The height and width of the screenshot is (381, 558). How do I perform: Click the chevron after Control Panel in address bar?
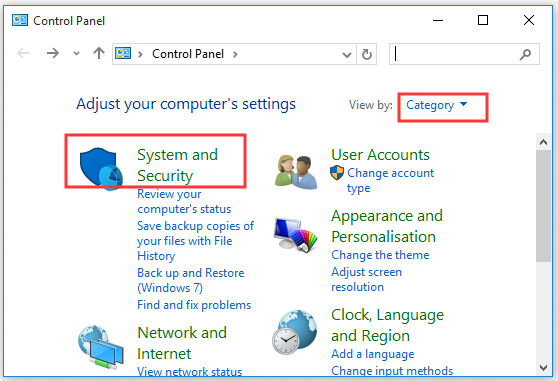[x=235, y=54]
